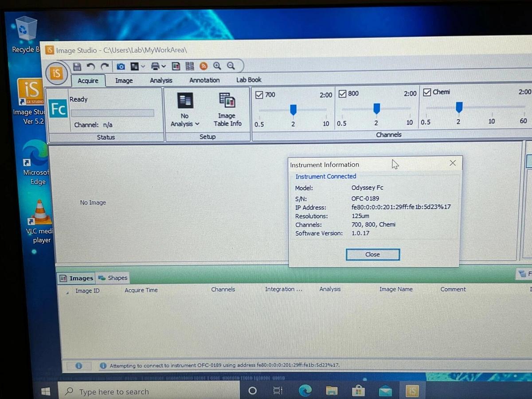Open the No Analysis dropdown
Image resolution: width=532 pixels, height=399 pixels.
tap(185, 110)
